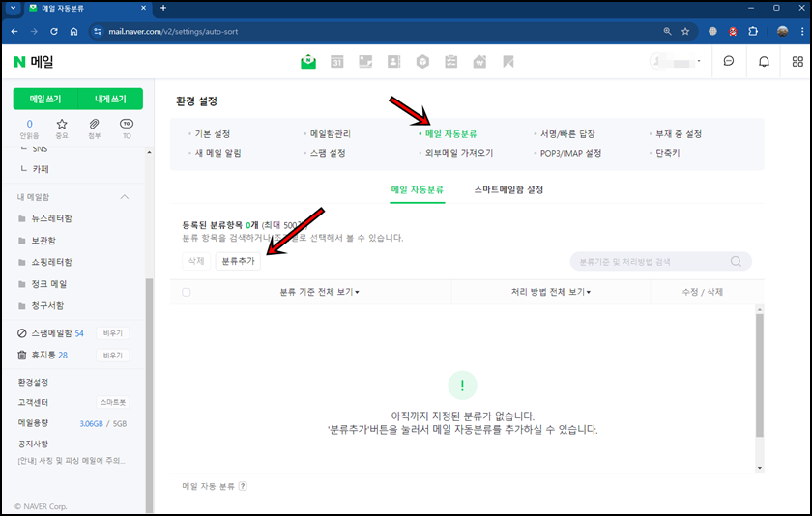
Task: Open the browser zoom magnifier icon
Action: (x=668, y=32)
